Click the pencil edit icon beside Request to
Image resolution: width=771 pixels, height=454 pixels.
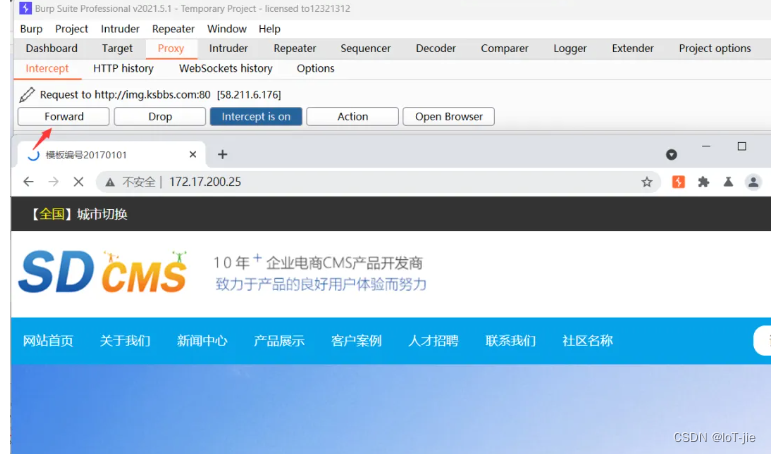(x=27, y=94)
